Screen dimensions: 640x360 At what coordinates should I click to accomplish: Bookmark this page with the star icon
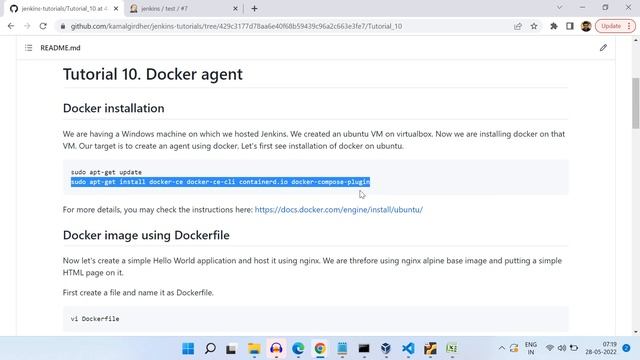pyautogui.click(x=534, y=26)
